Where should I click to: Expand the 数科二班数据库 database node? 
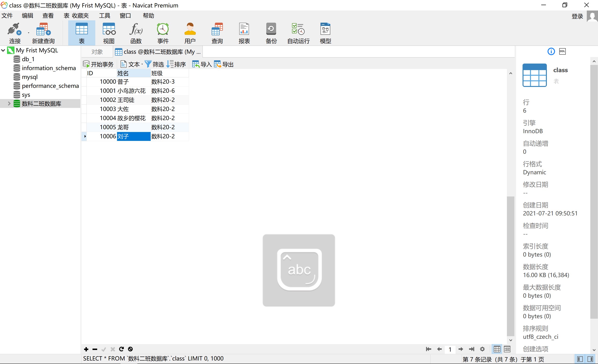[x=9, y=103]
